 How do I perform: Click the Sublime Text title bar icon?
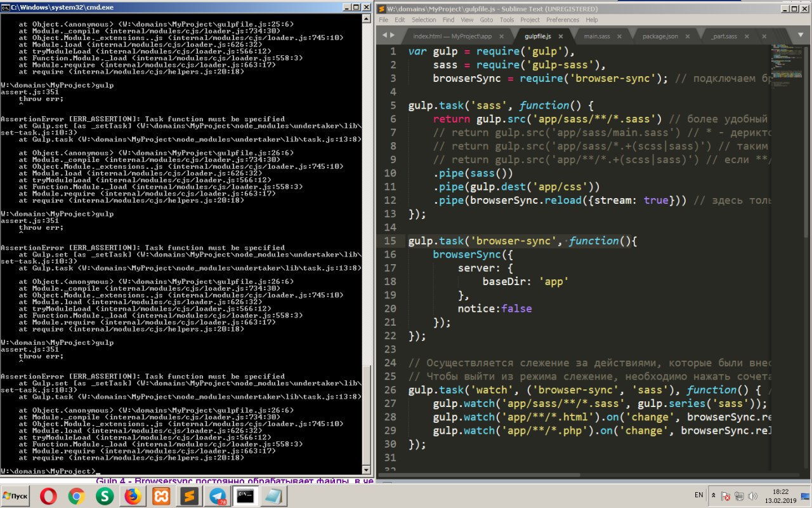pyautogui.click(x=383, y=9)
